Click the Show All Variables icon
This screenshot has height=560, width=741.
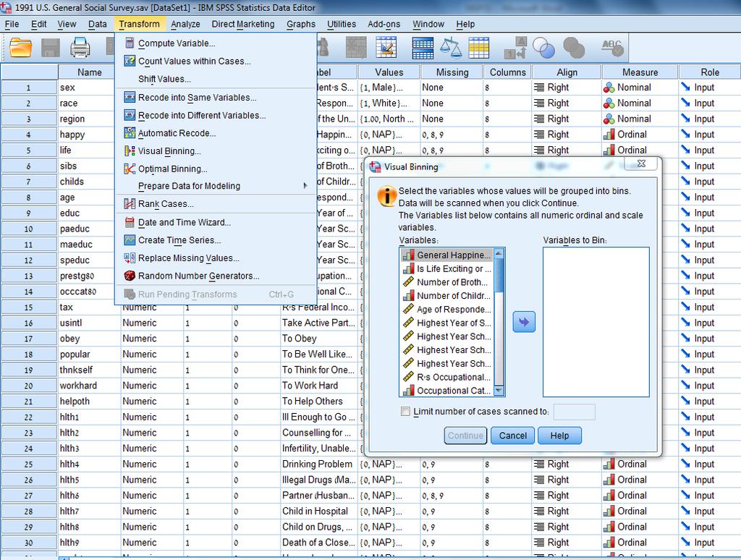coord(574,48)
